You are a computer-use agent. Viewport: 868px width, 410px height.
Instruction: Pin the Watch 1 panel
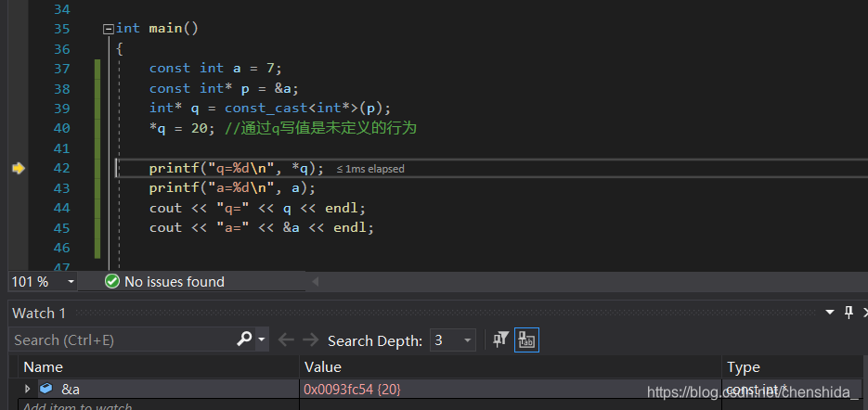point(849,313)
